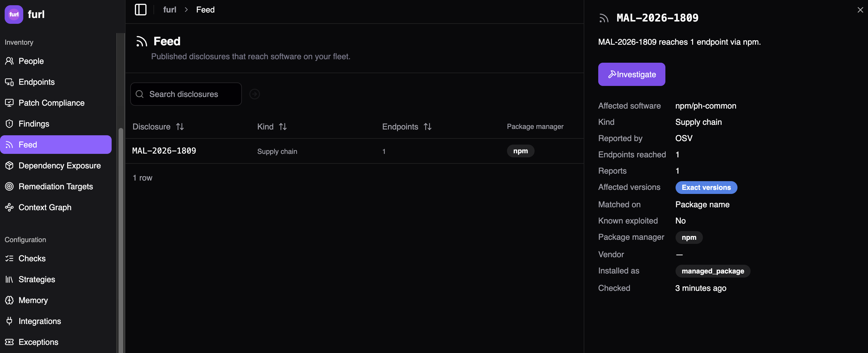Click the Dependency Exposure package icon
Image resolution: width=868 pixels, height=353 pixels.
(9, 165)
